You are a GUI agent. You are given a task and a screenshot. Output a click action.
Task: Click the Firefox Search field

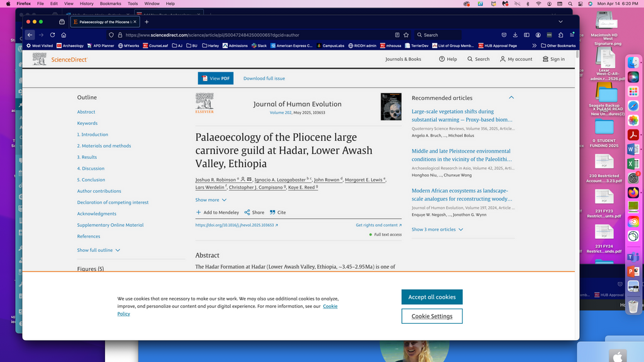click(x=438, y=35)
